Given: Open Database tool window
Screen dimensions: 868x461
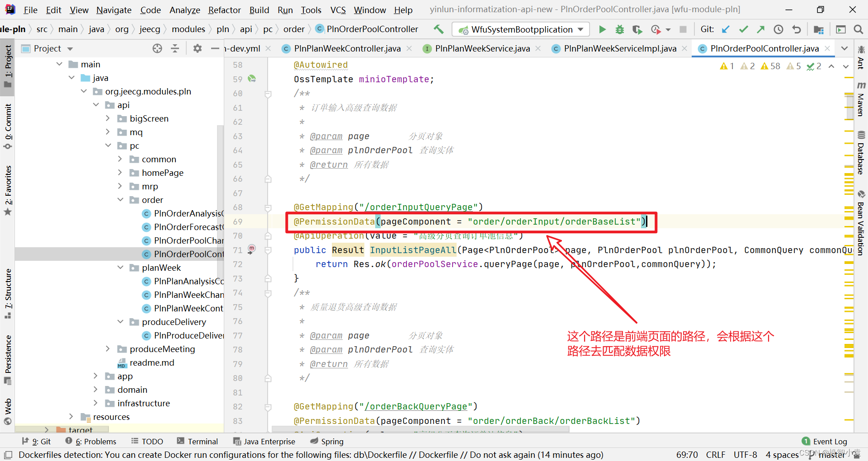Looking at the screenshot, I should pyautogui.click(x=861, y=153).
